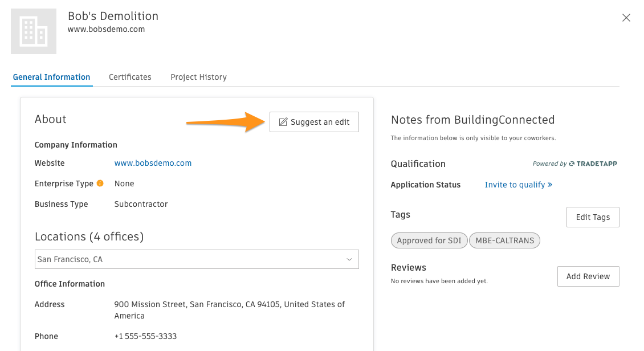The width and height of the screenshot is (644, 351).
Task: Open the www.bobsdemo.com website link
Action: (153, 163)
